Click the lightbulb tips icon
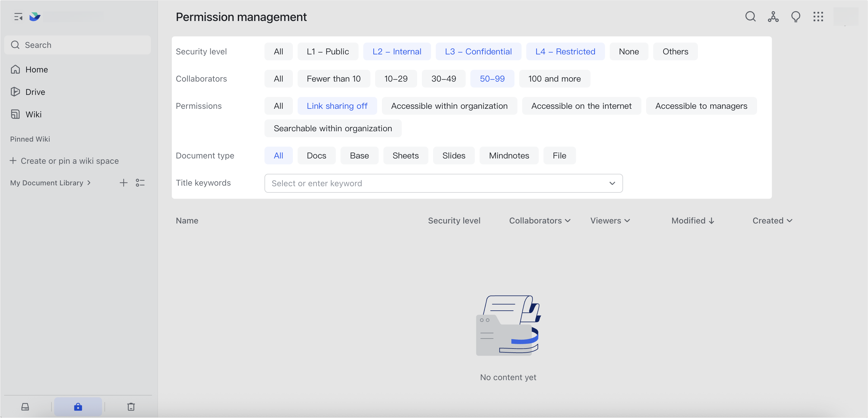 (796, 17)
